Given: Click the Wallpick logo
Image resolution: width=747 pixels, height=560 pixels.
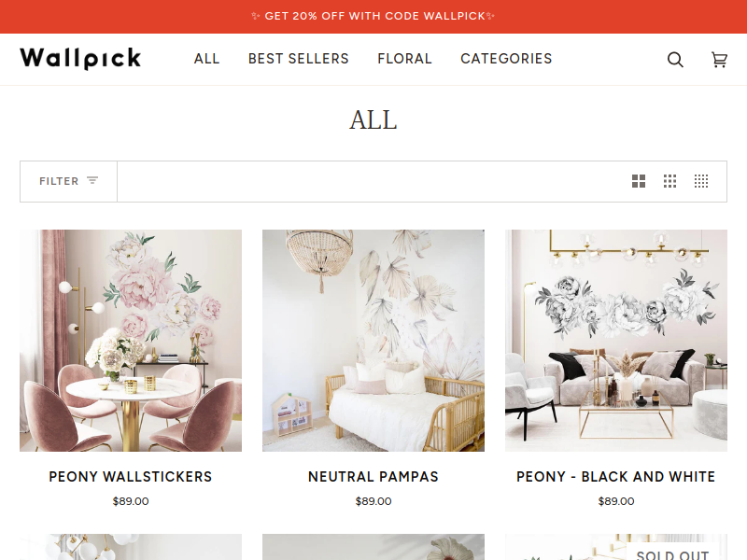Looking at the screenshot, I should (80, 59).
